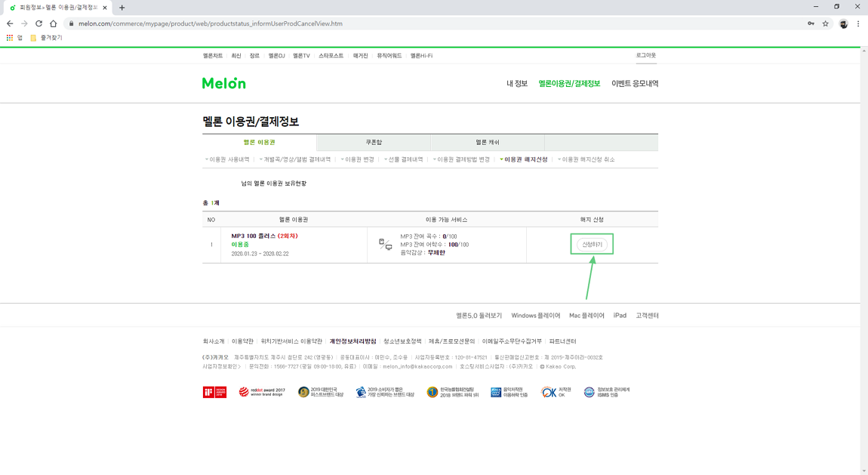The height and width of the screenshot is (475, 868).
Task: Open the 멜론5.0 둘러보기 footer link
Action: [x=479, y=316]
